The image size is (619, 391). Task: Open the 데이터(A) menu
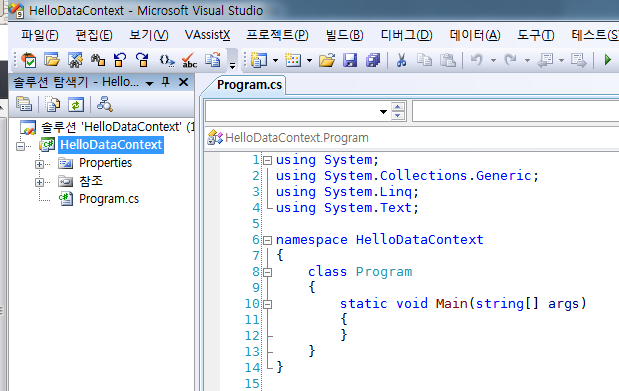click(x=475, y=35)
